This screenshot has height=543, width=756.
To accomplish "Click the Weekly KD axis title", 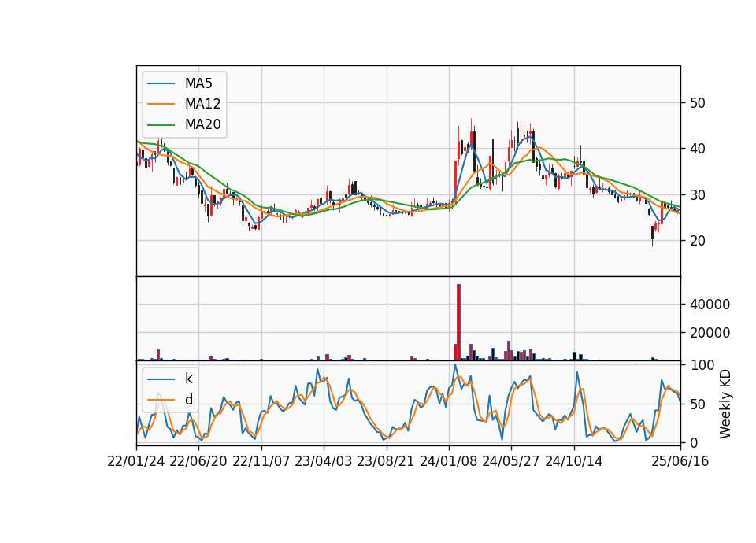I will (725, 404).
